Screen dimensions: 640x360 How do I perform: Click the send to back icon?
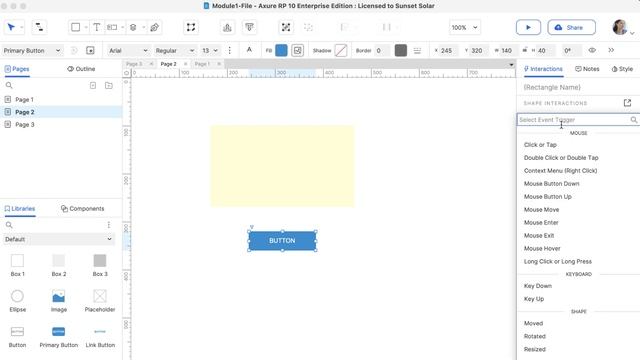pos(249,27)
